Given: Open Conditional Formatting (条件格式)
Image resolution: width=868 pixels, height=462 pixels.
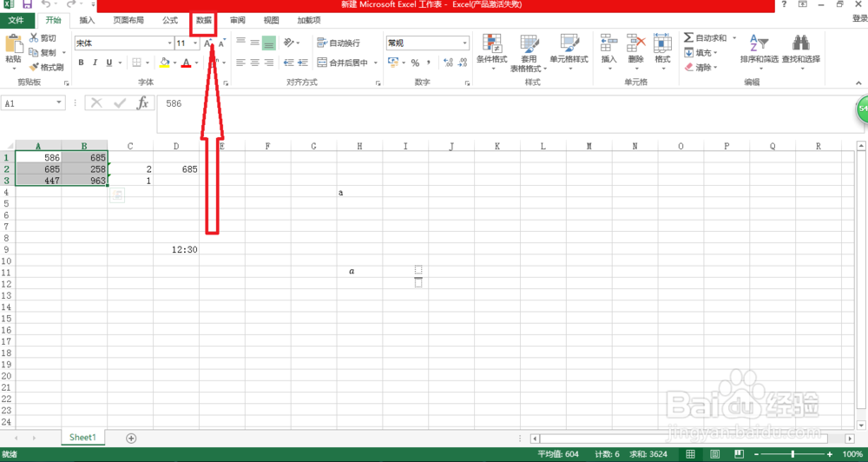Looking at the screenshot, I should click(491, 53).
